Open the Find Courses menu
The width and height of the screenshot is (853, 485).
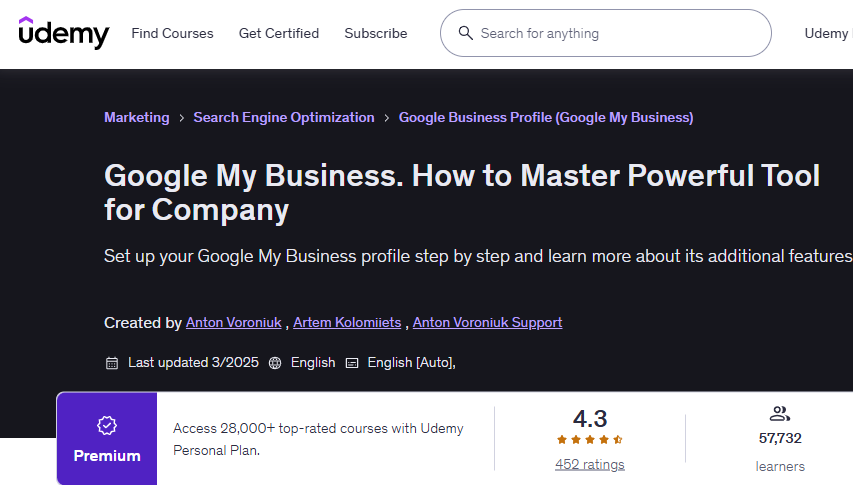[x=172, y=33]
